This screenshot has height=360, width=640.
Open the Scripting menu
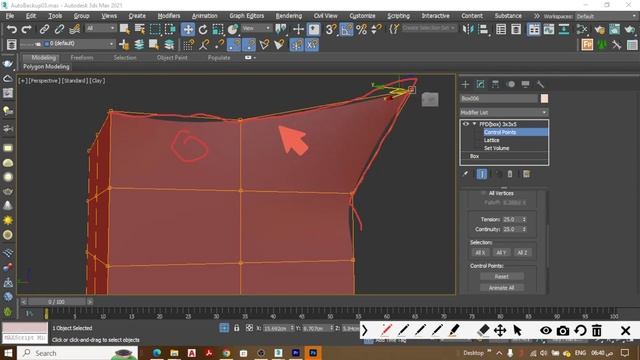tap(398, 16)
